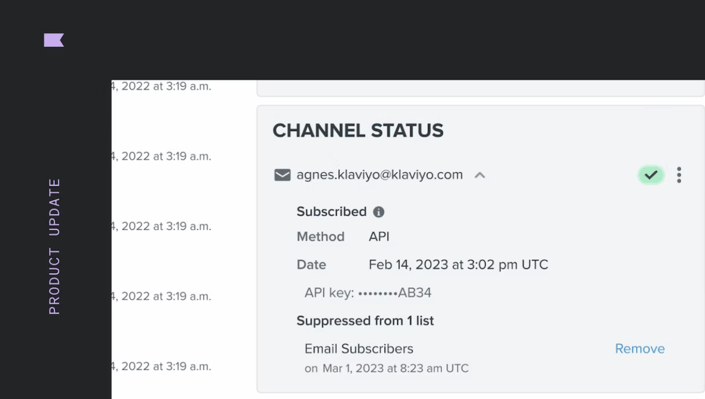The height and width of the screenshot is (399, 705).
Task: Remove suppression from Email Subscribers list
Action: tap(640, 349)
